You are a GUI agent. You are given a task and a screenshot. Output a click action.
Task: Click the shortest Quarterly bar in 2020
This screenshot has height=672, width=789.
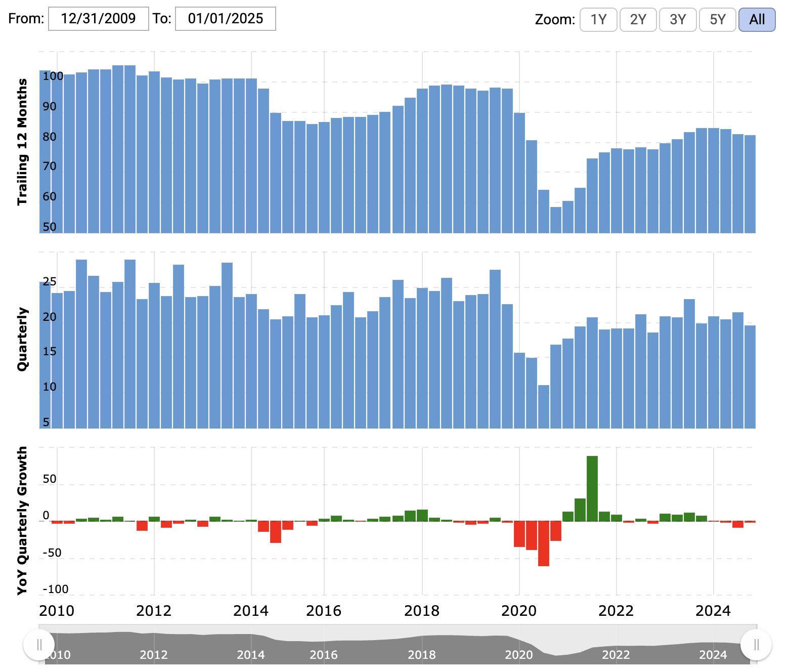544,407
